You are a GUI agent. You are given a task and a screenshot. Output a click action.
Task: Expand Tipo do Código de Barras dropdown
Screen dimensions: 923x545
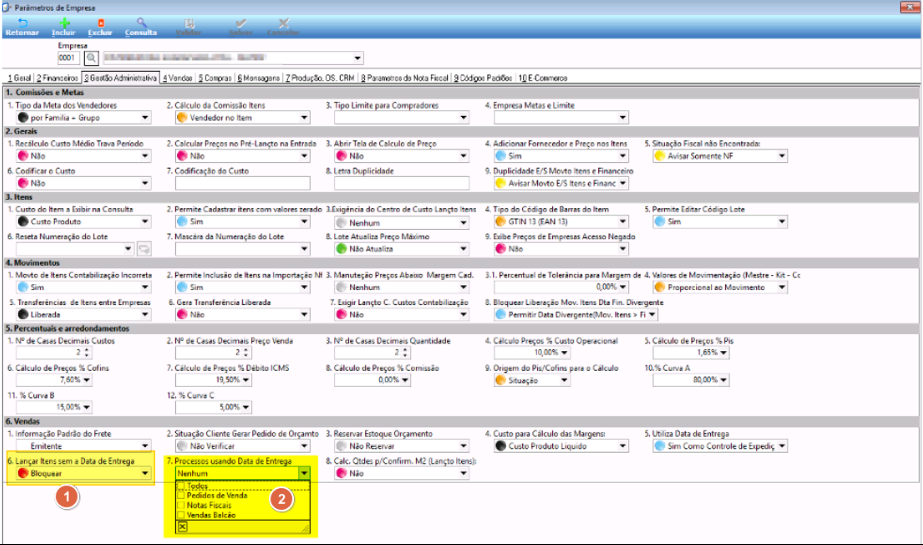(622, 222)
